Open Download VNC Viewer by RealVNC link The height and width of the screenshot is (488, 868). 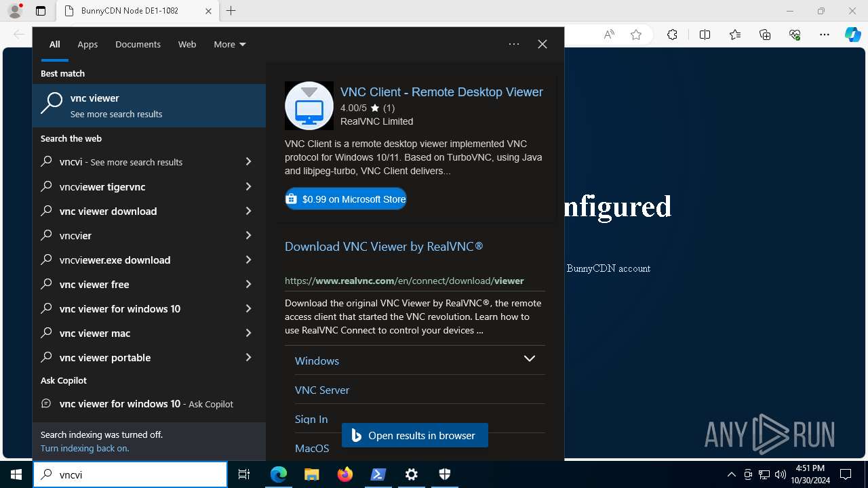click(384, 247)
